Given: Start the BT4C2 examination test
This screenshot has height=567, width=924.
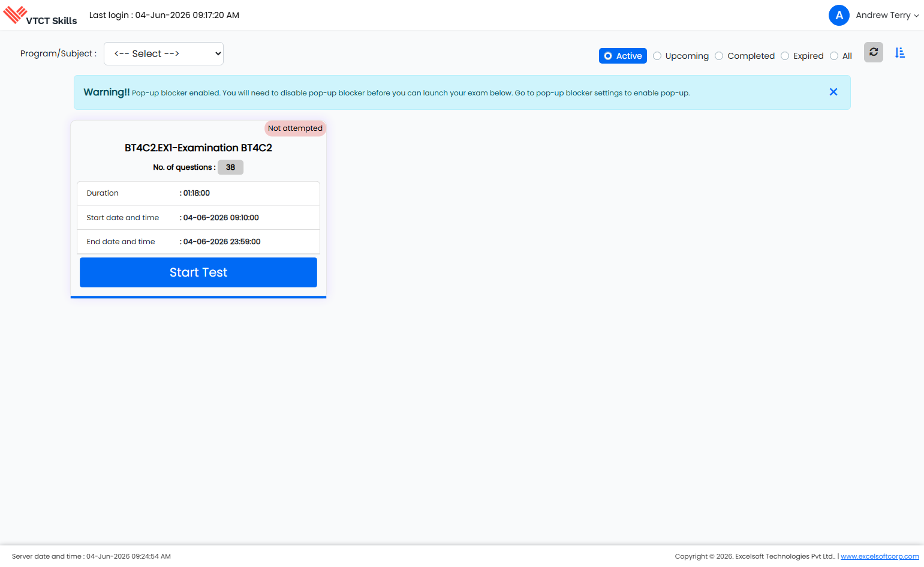Looking at the screenshot, I should (198, 272).
